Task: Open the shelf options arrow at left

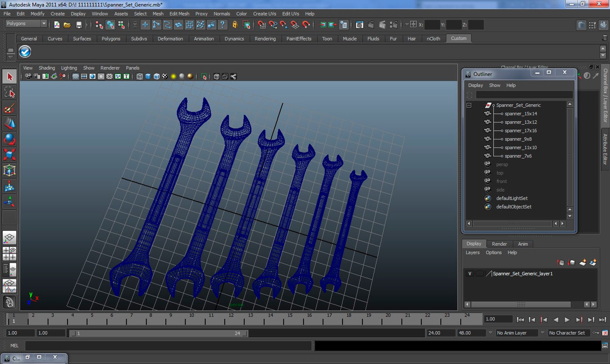Action: point(10,57)
